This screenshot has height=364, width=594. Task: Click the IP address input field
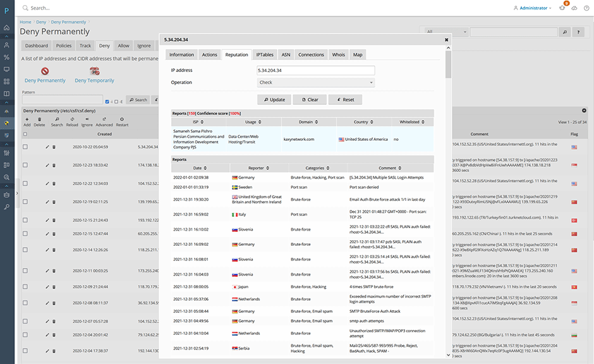coord(315,70)
